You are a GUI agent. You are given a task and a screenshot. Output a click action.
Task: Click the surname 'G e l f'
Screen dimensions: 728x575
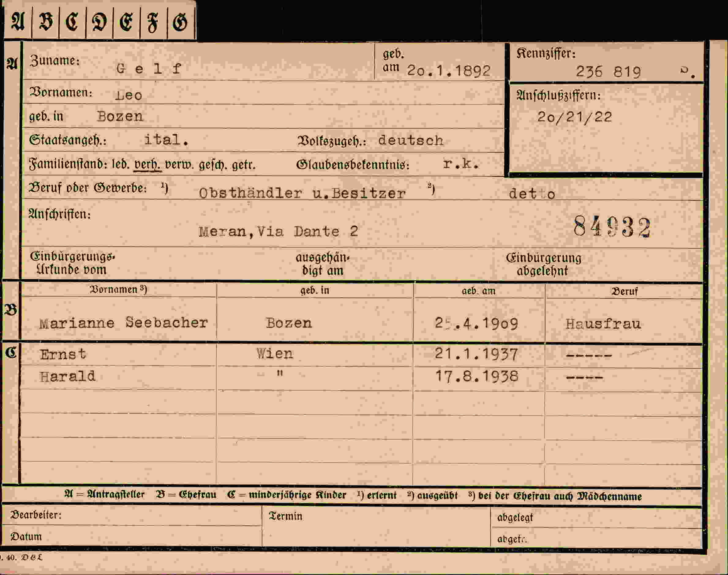pos(148,69)
